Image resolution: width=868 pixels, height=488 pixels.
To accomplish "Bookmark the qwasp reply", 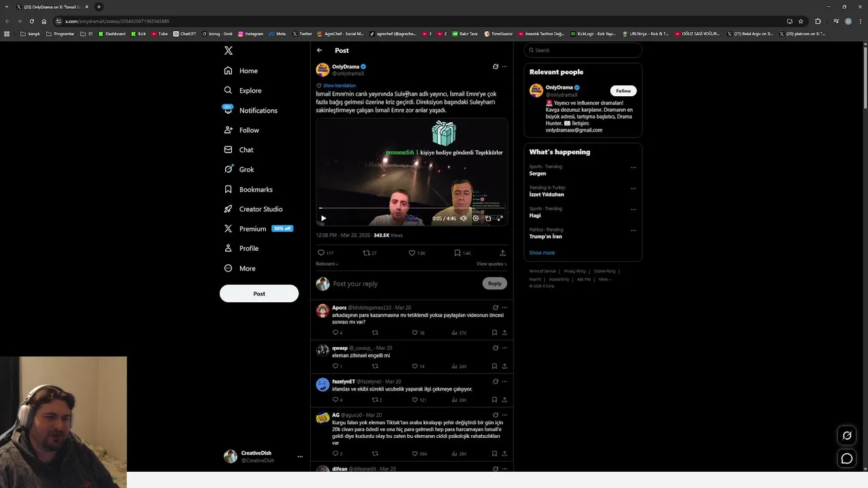I will pos(494,366).
